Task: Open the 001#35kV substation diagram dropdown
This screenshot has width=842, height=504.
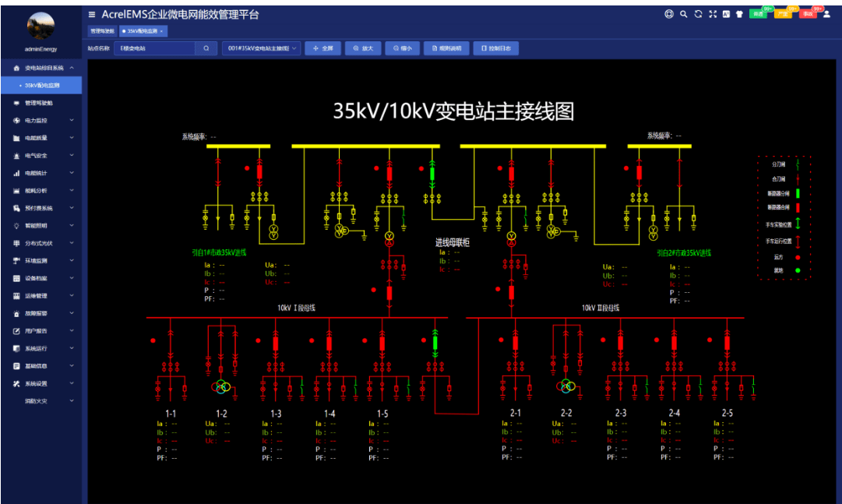Action: pos(262,48)
